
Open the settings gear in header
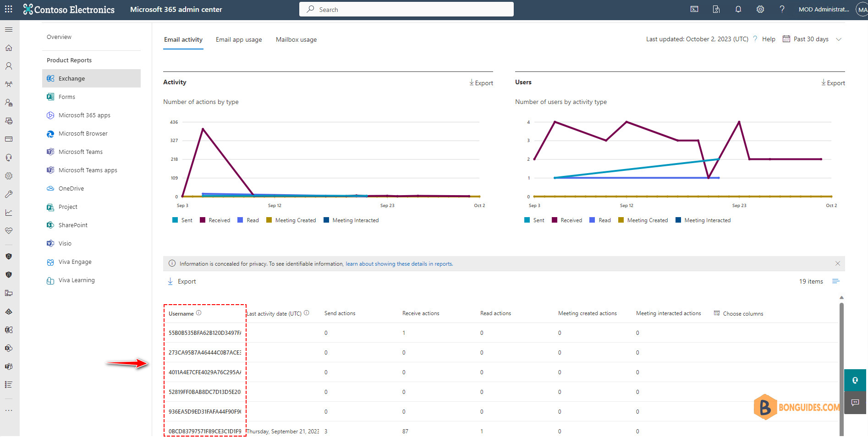(760, 9)
